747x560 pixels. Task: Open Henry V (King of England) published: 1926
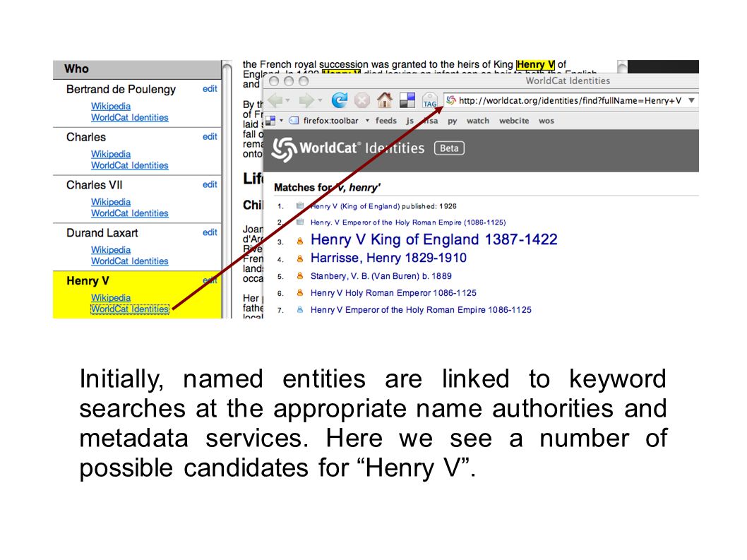(x=383, y=206)
